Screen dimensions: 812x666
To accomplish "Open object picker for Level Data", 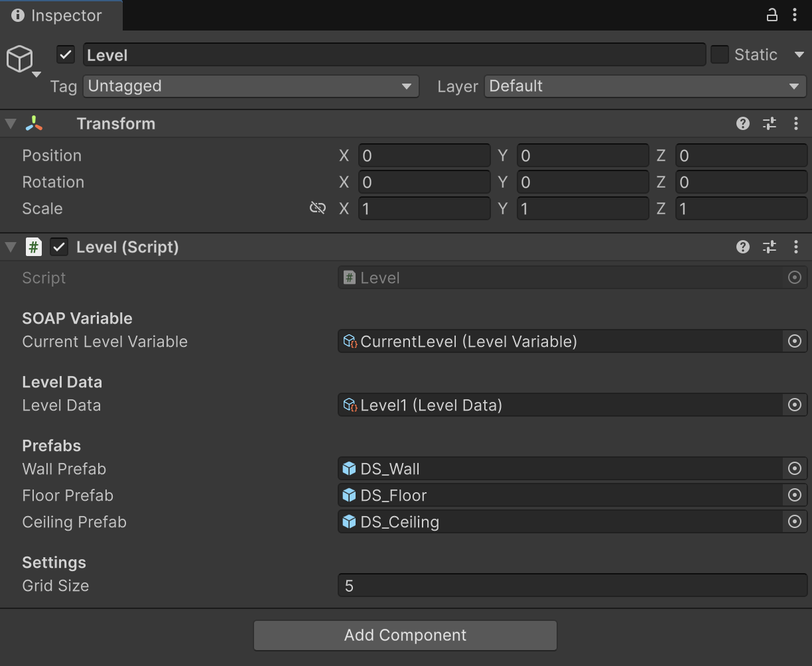I will tap(794, 405).
